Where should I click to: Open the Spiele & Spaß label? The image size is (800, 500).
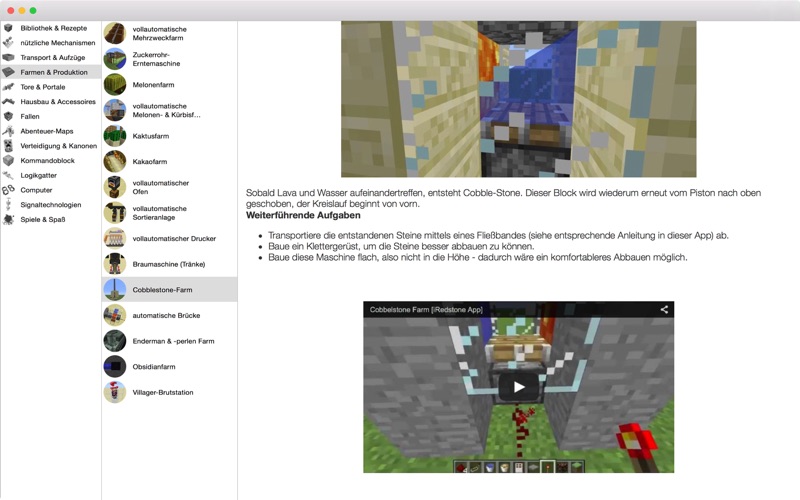(43, 219)
